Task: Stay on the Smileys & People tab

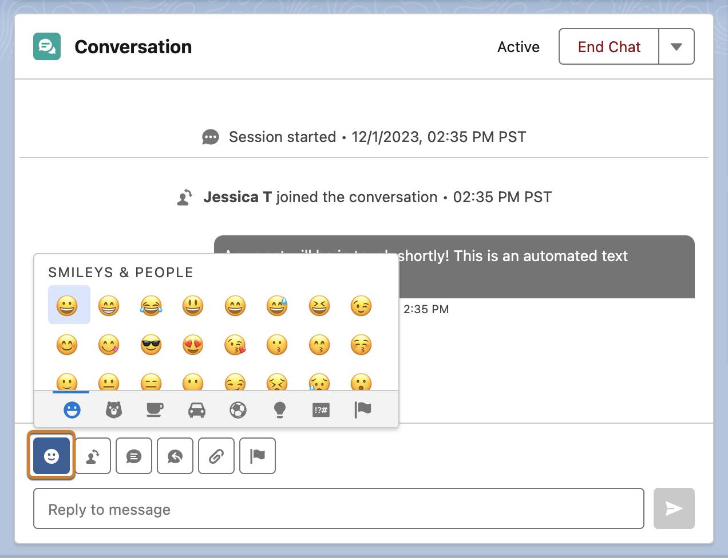Action: [71, 409]
